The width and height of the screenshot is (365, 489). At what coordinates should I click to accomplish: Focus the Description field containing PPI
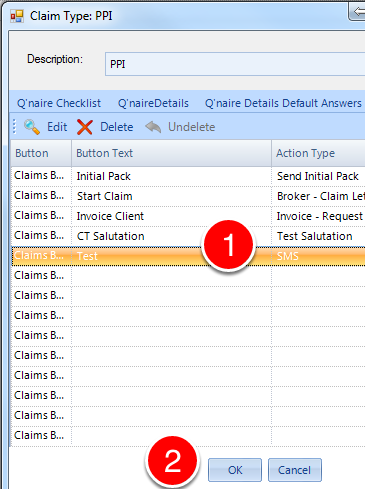(235, 64)
